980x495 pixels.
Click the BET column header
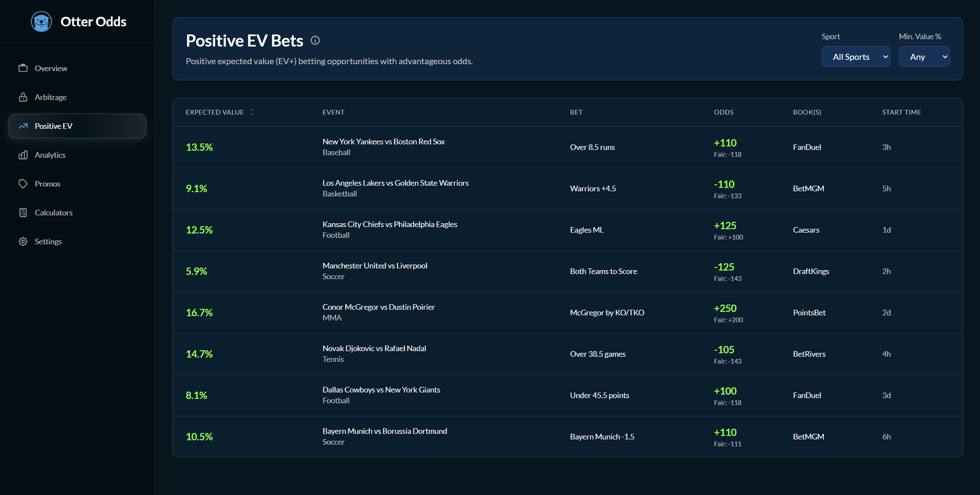(x=576, y=112)
